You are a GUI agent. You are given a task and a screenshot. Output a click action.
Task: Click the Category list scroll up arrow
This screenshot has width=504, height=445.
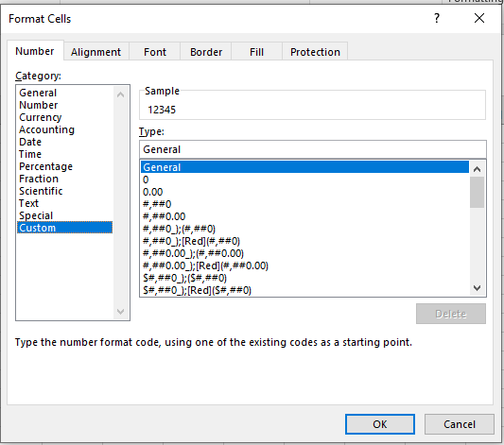click(120, 94)
